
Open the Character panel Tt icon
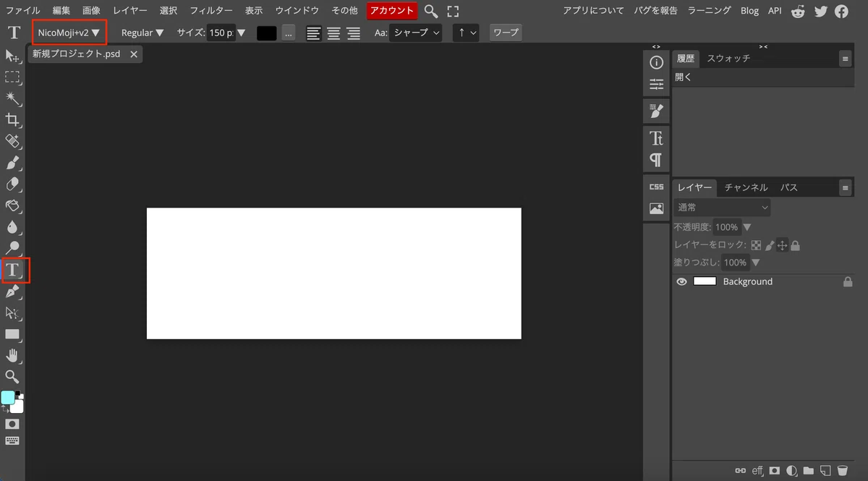click(x=656, y=137)
